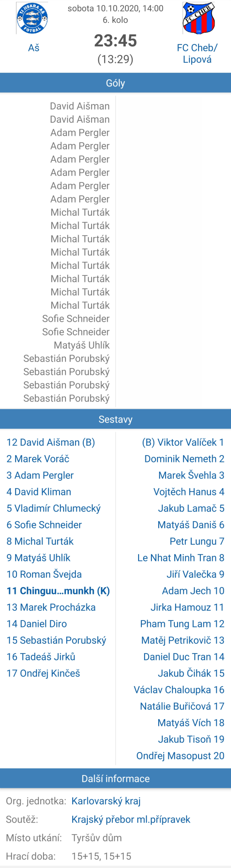Open Krajský přebor ml.přípravek competition link
Screen dimensions: 231x868
[131, 819]
